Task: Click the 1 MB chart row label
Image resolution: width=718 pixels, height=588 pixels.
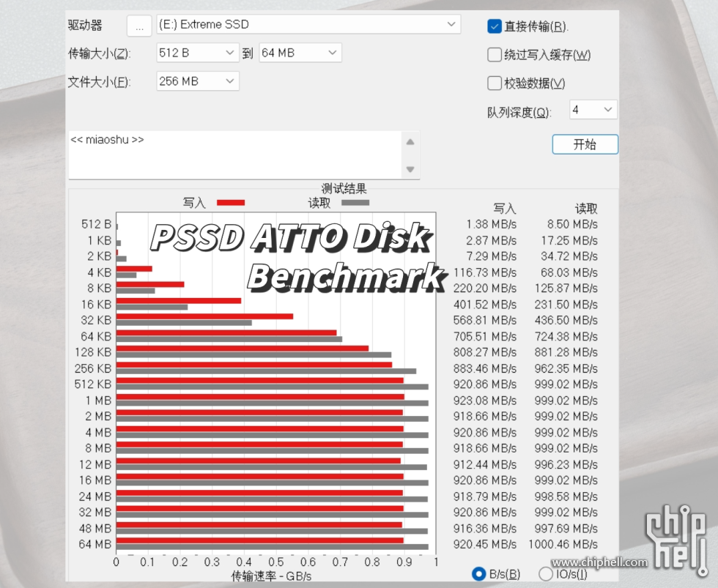Action: [98, 401]
